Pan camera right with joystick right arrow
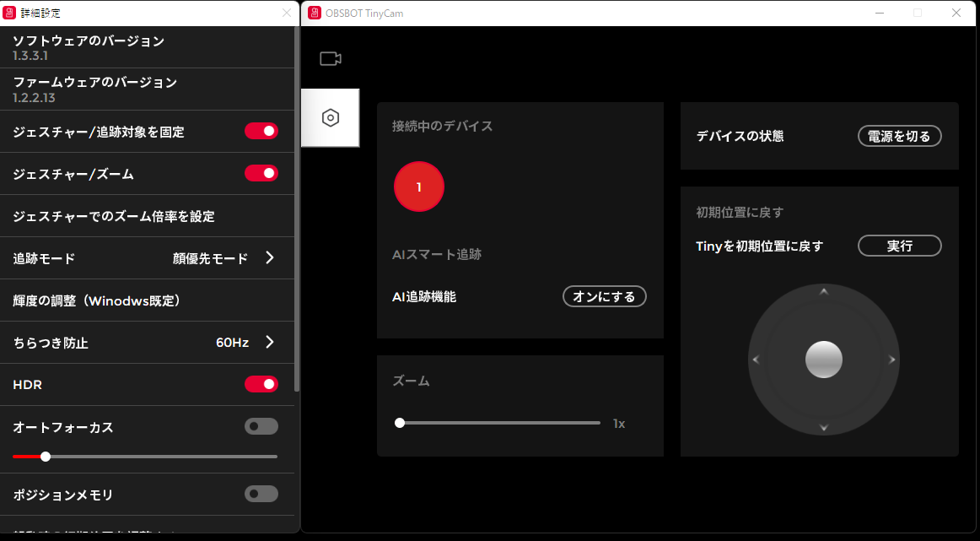The width and height of the screenshot is (980, 541). (892, 360)
